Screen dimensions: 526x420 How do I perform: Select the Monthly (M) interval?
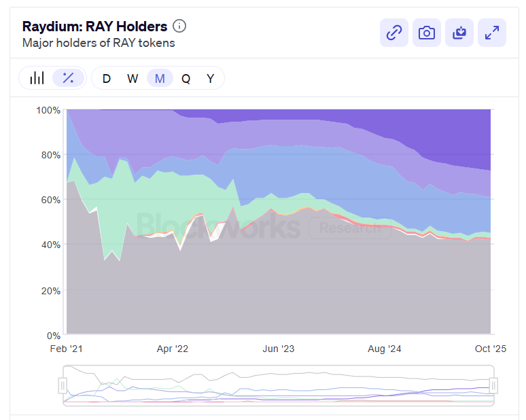click(x=160, y=78)
